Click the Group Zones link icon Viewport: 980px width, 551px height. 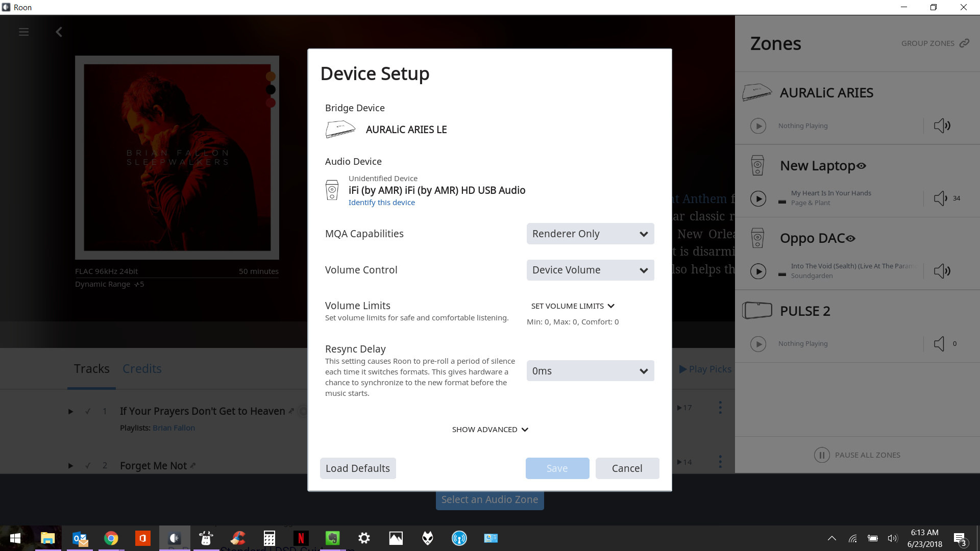pos(964,43)
